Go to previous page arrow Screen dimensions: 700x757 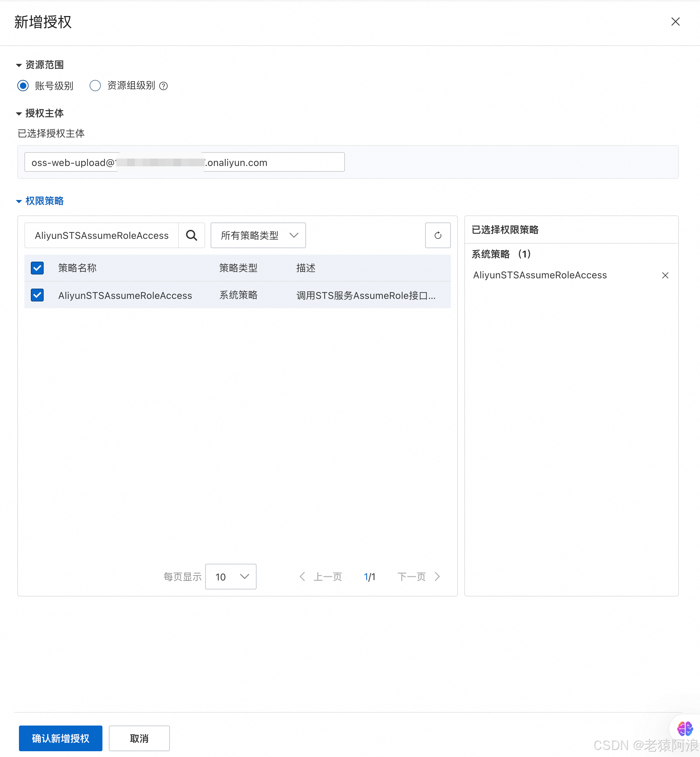click(302, 576)
